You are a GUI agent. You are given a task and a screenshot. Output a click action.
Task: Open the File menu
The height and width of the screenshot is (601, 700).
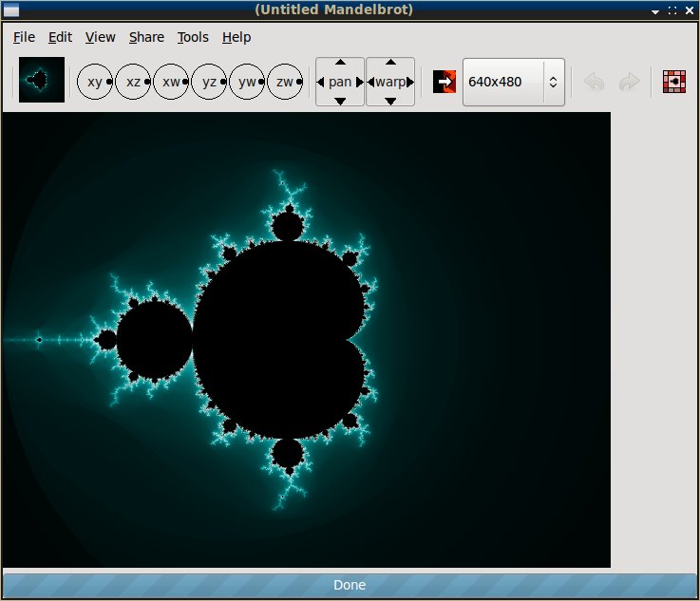click(x=24, y=37)
